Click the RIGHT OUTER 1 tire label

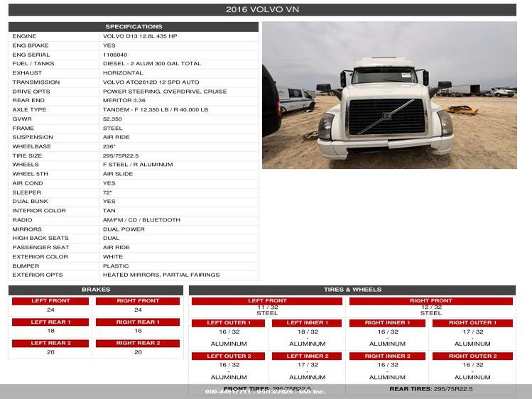472,323
